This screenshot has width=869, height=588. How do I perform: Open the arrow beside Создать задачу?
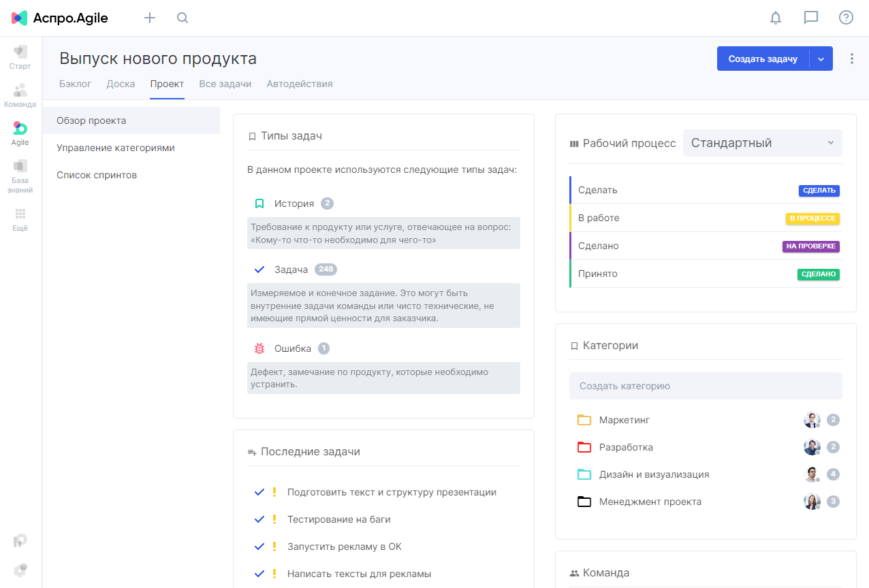(821, 59)
